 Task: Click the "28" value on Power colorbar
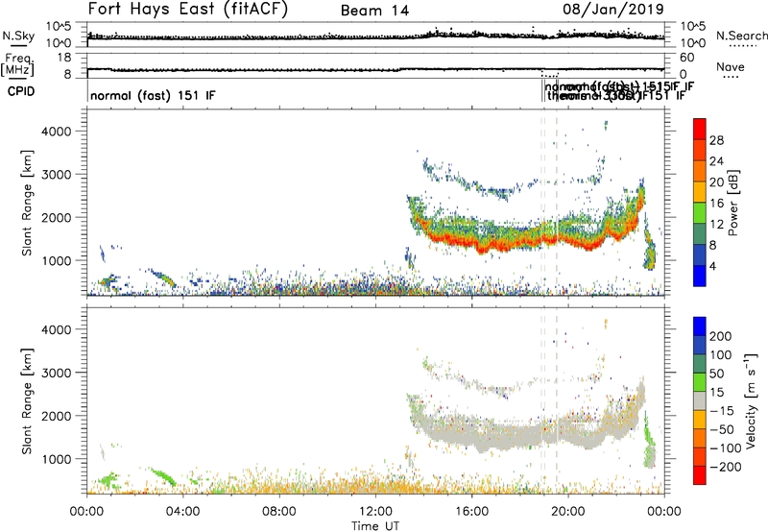tap(716, 140)
